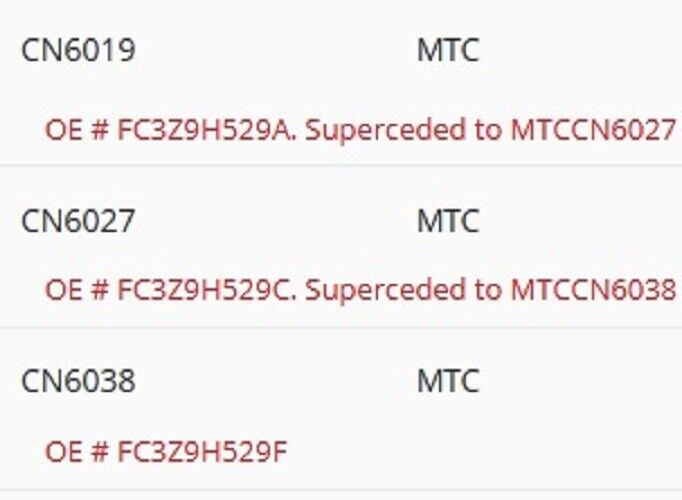Click the OE number FC3Z9H529A
The height and width of the screenshot is (500, 682).
(207, 130)
